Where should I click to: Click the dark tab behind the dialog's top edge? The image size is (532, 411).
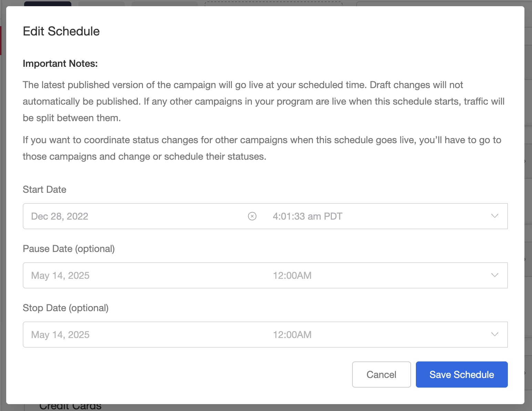tap(48, 4)
